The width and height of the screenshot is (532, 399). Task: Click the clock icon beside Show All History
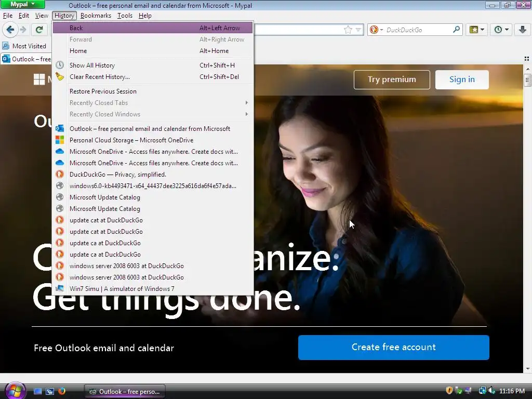(60, 65)
